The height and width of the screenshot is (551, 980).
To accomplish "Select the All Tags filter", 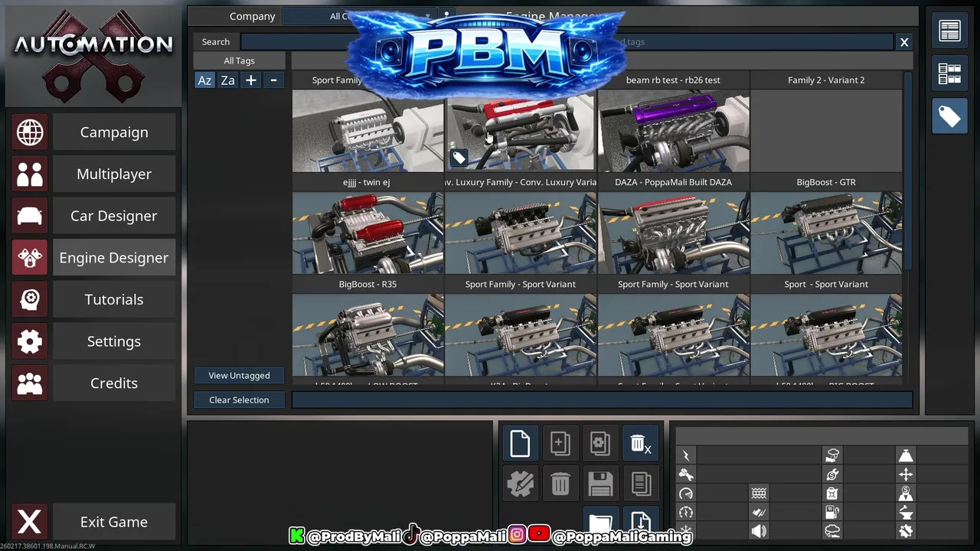I will coord(239,60).
